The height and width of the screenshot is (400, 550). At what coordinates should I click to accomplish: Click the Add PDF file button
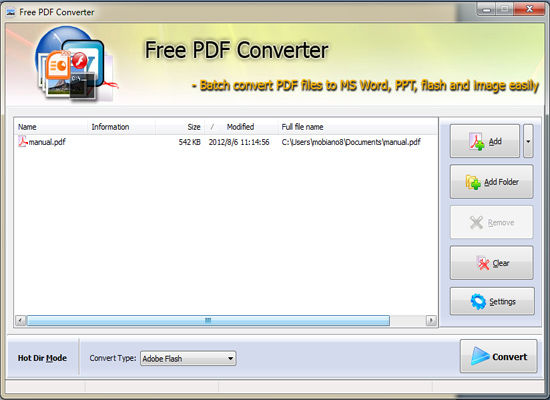coord(484,141)
